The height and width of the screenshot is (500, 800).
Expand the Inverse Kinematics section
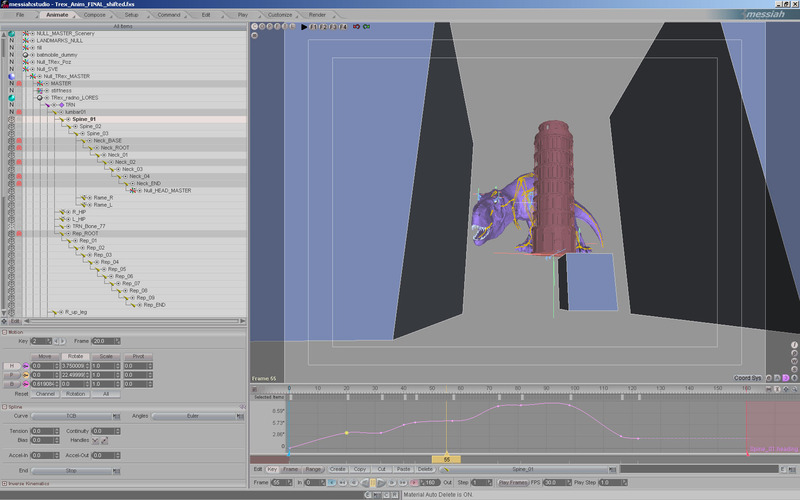pos(4,483)
